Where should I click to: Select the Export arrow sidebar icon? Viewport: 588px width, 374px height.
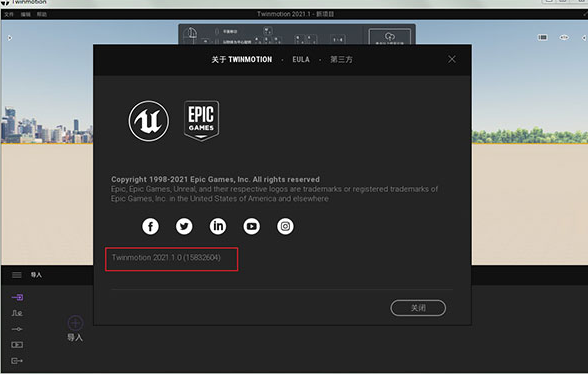coord(17,361)
